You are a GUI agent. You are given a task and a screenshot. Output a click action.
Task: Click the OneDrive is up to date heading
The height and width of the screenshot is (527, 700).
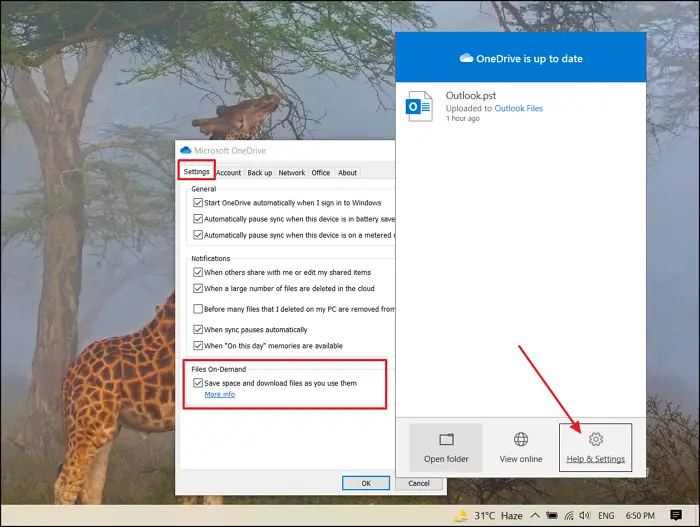[x=529, y=59]
